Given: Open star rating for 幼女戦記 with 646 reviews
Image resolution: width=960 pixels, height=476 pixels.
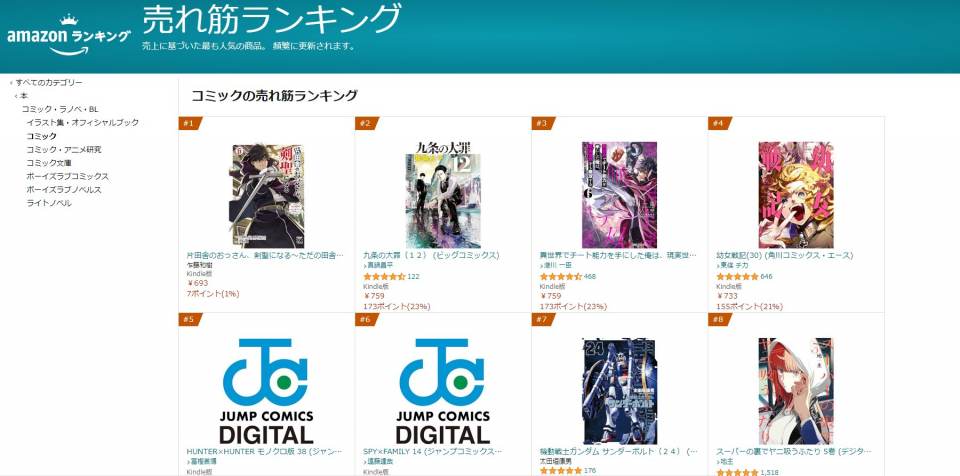Looking at the screenshot, I should [737, 277].
